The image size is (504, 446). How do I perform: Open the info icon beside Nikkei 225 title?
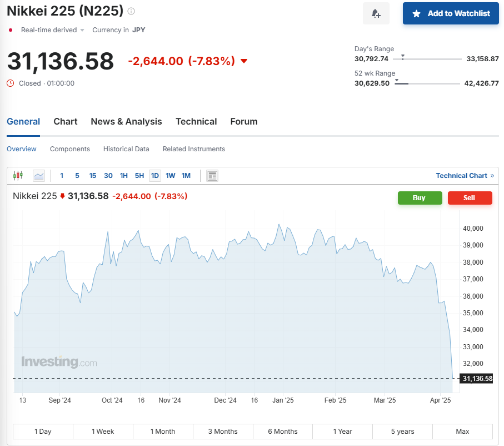pos(131,11)
